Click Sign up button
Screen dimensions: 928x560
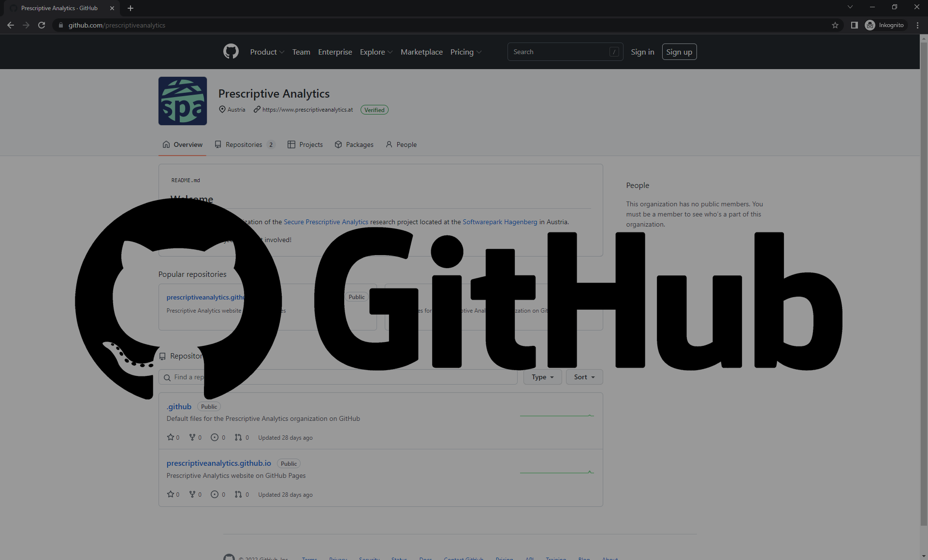[x=680, y=51]
